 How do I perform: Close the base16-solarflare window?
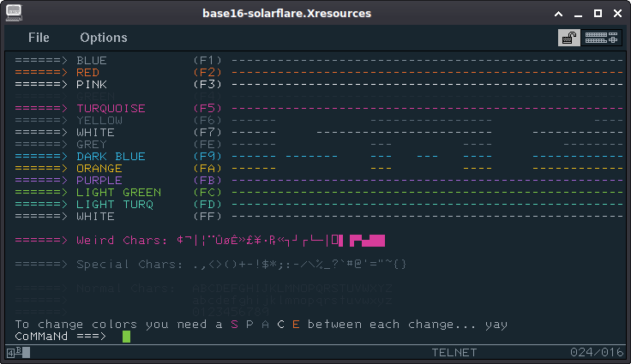click(x=618, y=13)
